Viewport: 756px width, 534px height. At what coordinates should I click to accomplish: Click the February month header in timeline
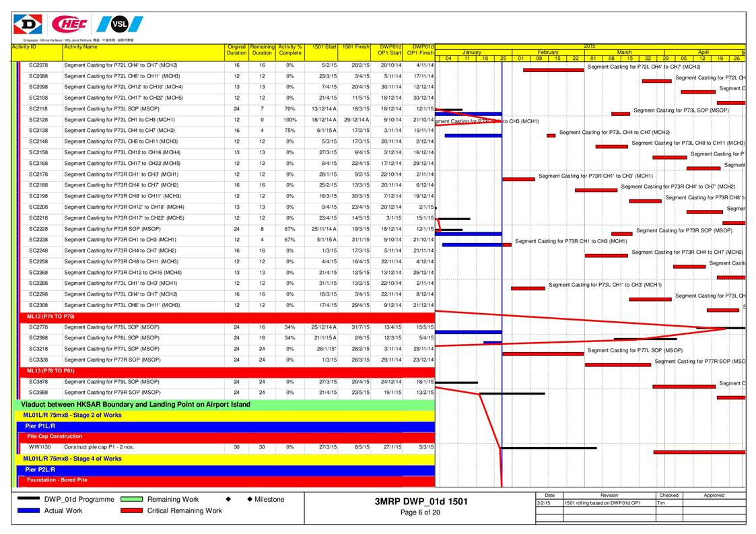click(x=548, y=52)
